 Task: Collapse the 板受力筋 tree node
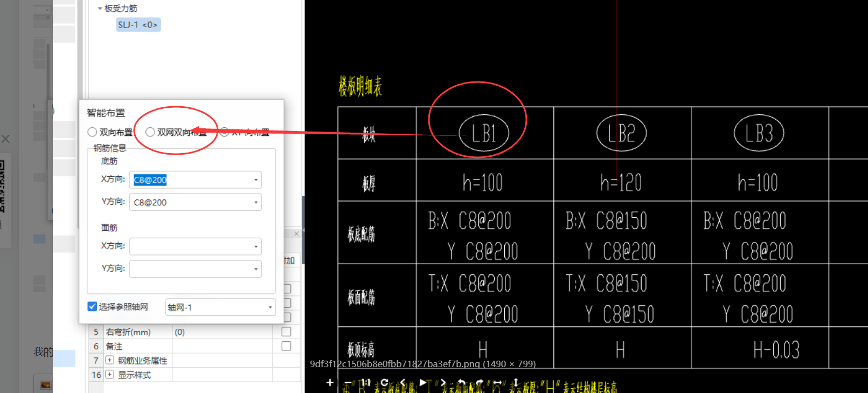click(x=100, y=9)
